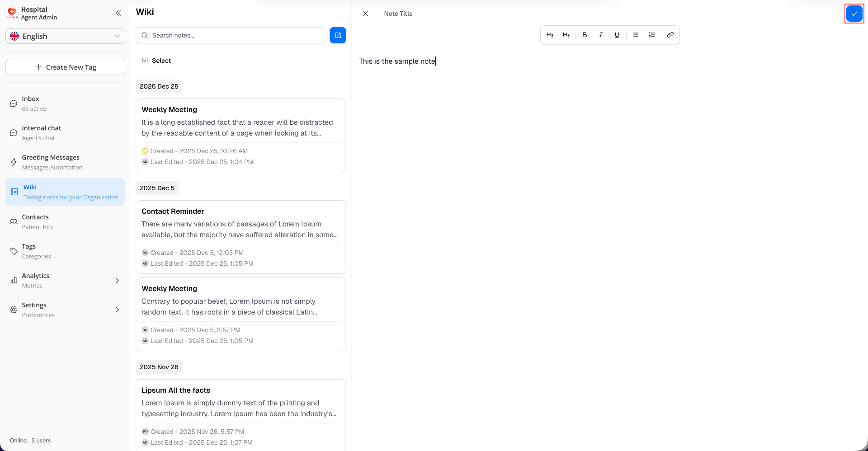This screenshot has width=868, height=451.
Task: Apply italic formatting to note text
Action: (601, 35)
